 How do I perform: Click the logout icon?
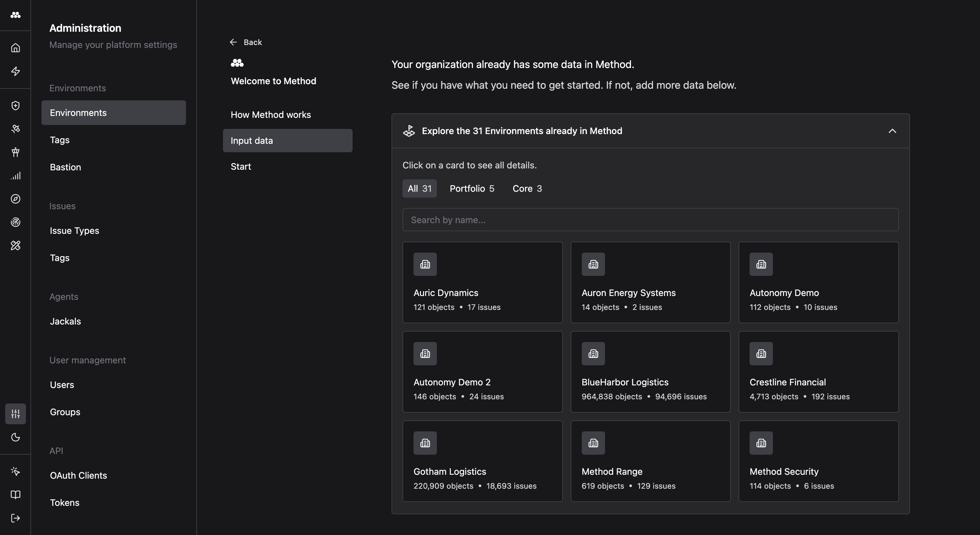(x=15, y=518)
